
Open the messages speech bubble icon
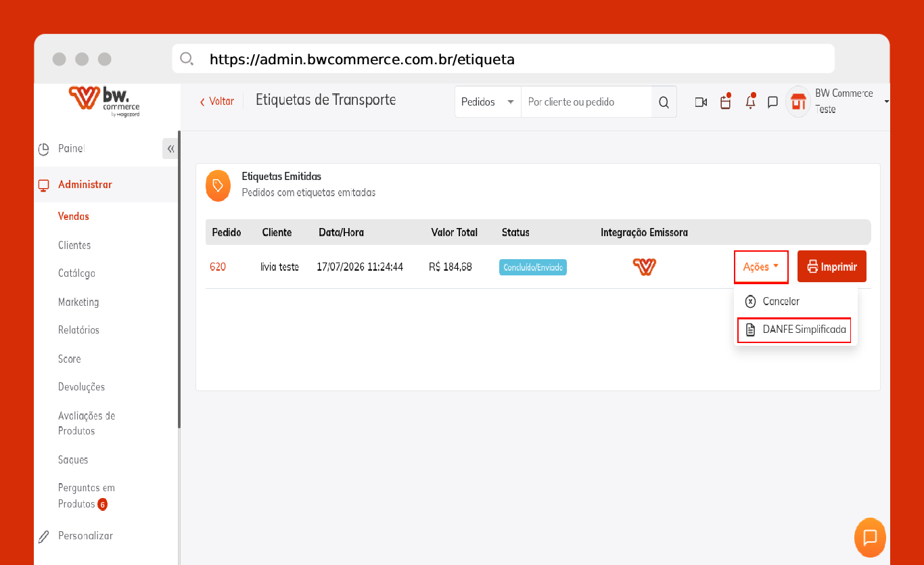772,102
